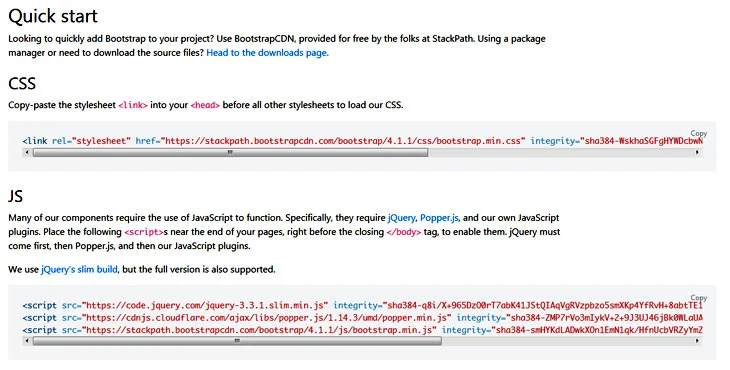The image size is (730, 370).
Task: Click the inline <head> code tag
Action: pos(205,105)
